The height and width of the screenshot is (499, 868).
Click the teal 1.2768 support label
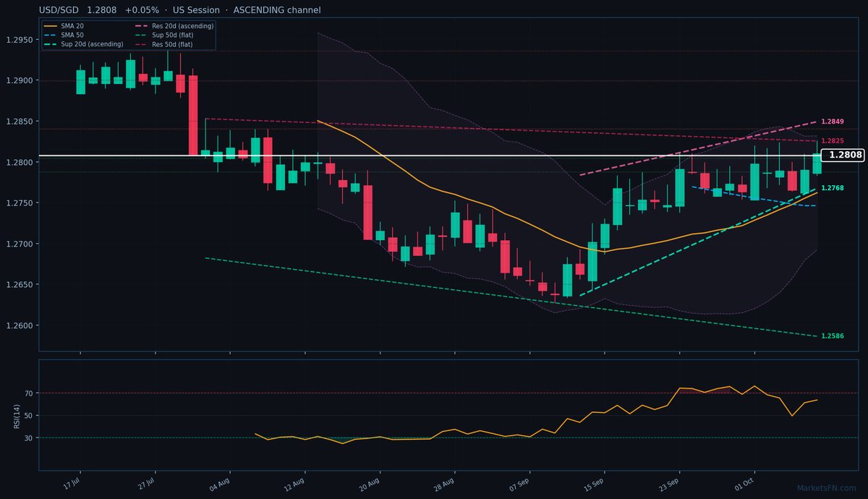click(x=833, y=188)
